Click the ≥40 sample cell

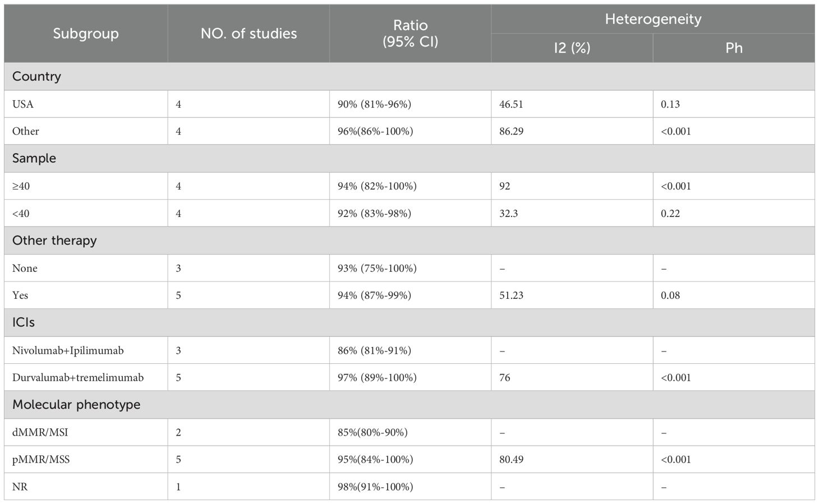pyautogui.click(x=86, y=186)
